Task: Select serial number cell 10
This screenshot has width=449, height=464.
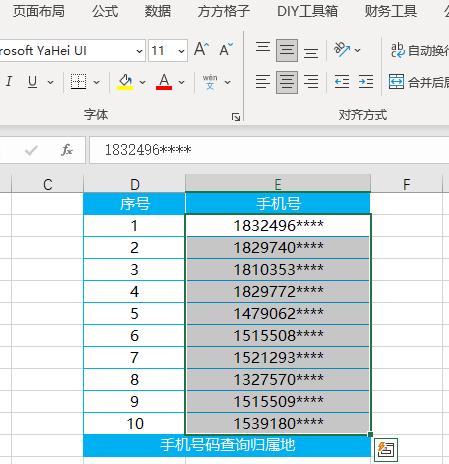Action: [134, 424]
